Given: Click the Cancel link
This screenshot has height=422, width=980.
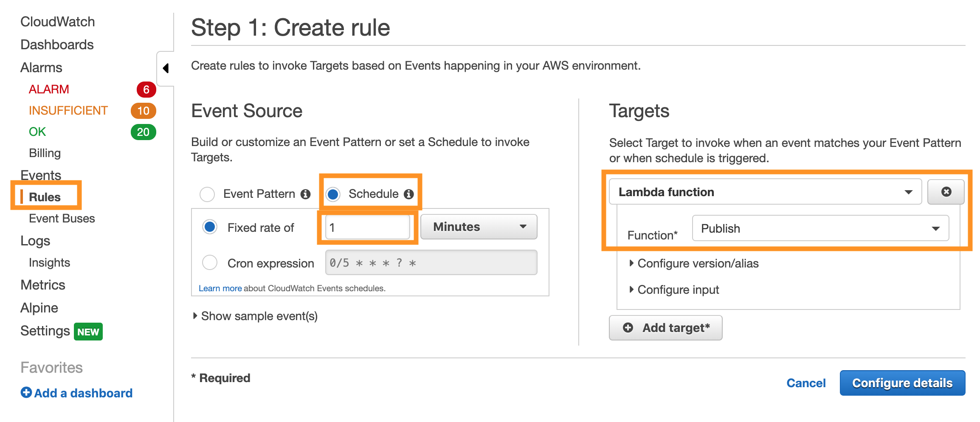Looking at the screenshot, I should (806, 383).
